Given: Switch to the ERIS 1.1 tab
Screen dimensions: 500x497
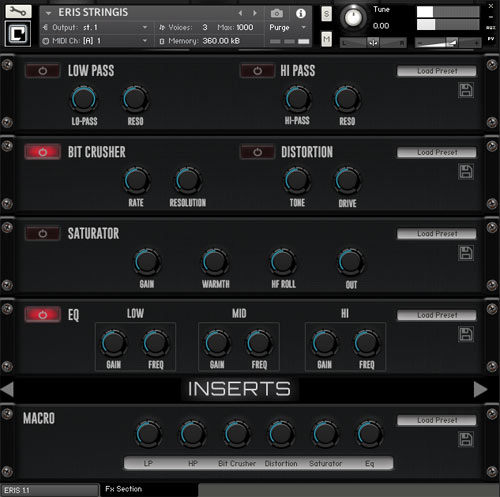Looking at the screenshot, I should [x=49, y=490].
